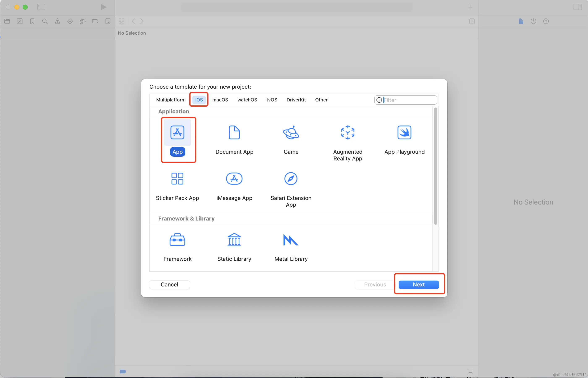
Task: Select the iMessage App template
Action: click(x=234, y=179)
